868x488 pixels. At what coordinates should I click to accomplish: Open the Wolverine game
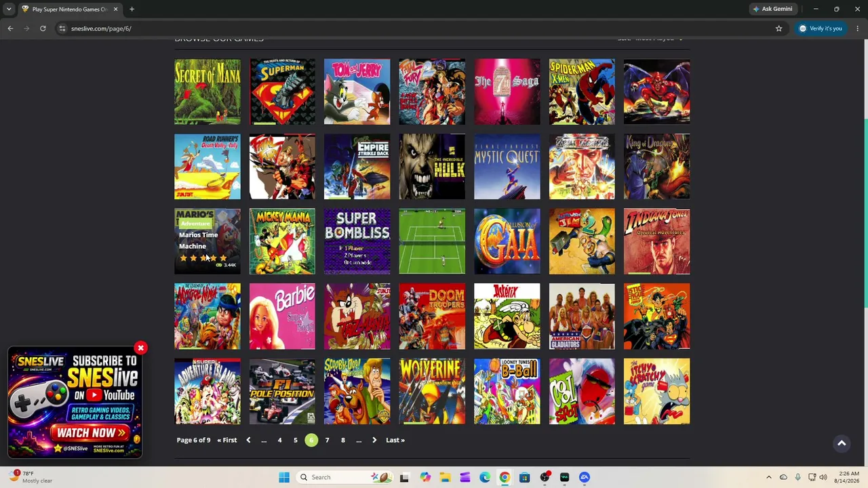pyautogui.click(x=432, y=391)
